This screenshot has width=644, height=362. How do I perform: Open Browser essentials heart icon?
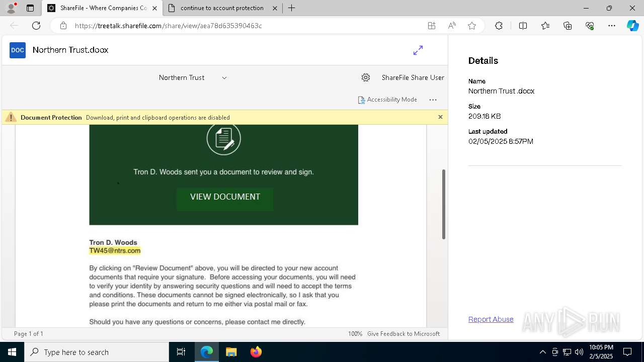point(590,26)
